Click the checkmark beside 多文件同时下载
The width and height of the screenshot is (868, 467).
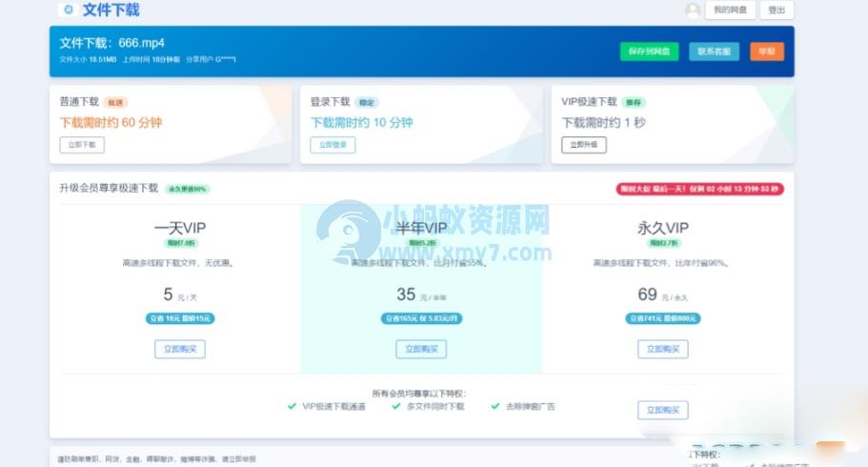395,406
